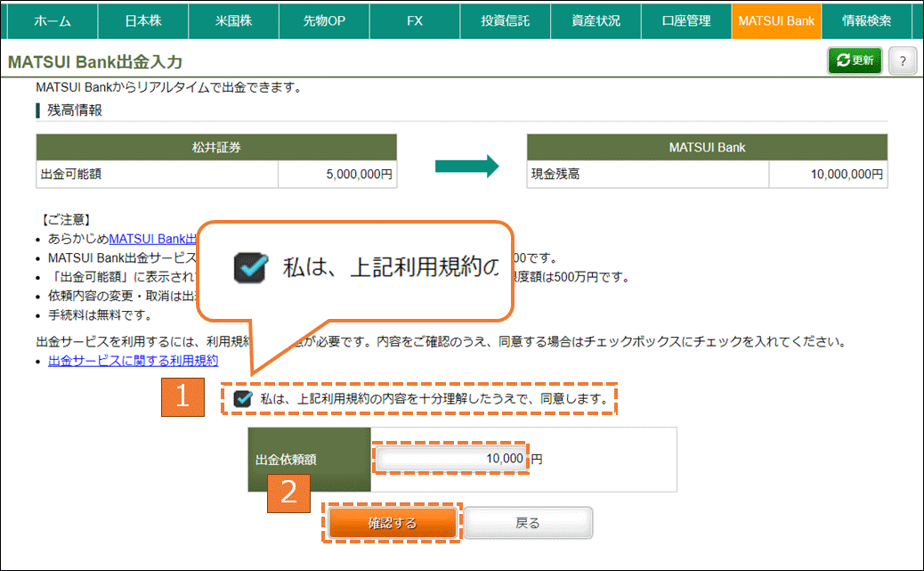This screenshot has height=571, width=924.
Task: Navigate to the 投資信託 tab
Action: pos(505,20)
